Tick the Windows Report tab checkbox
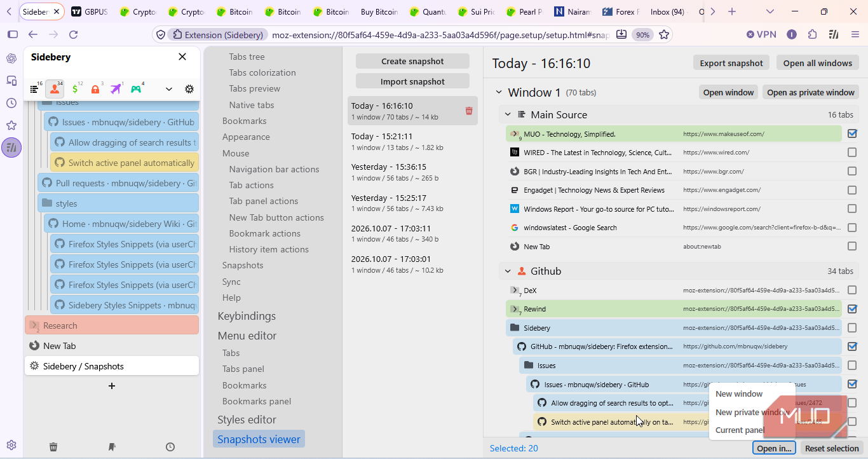 point(852,209)
